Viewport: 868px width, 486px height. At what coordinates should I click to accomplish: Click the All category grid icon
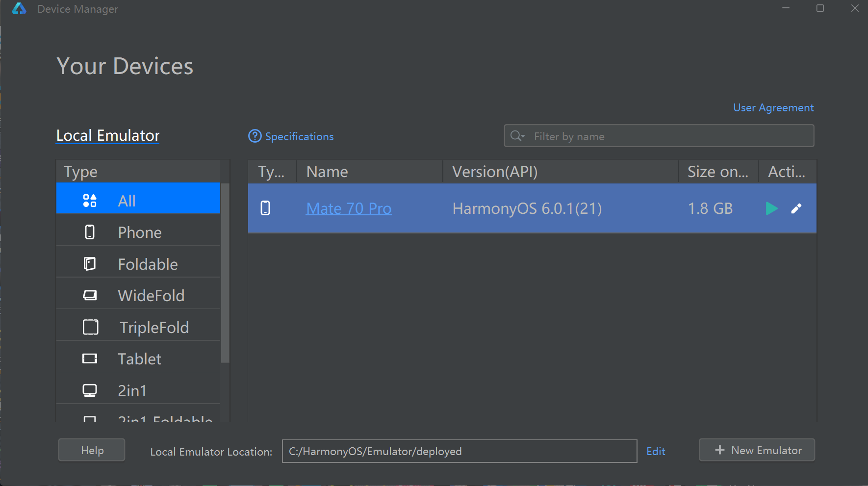90,201
